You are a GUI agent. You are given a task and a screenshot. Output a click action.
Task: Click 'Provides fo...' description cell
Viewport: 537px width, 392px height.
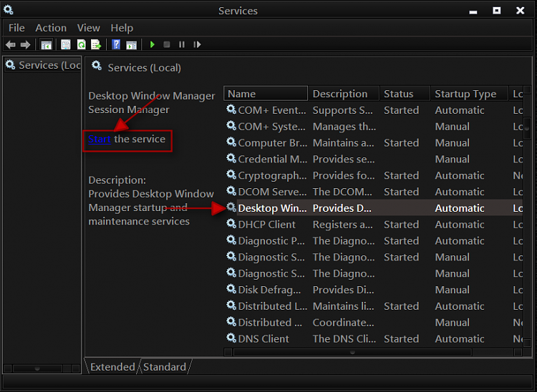point(344,175)
